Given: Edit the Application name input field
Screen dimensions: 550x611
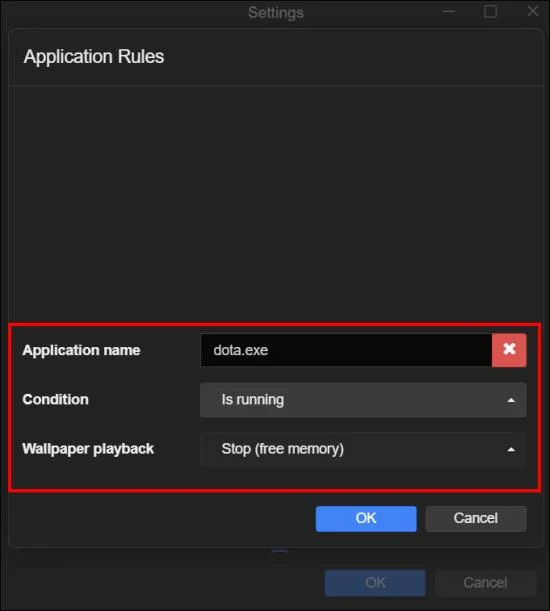Looking at the screenshot, I should (346, 350).
